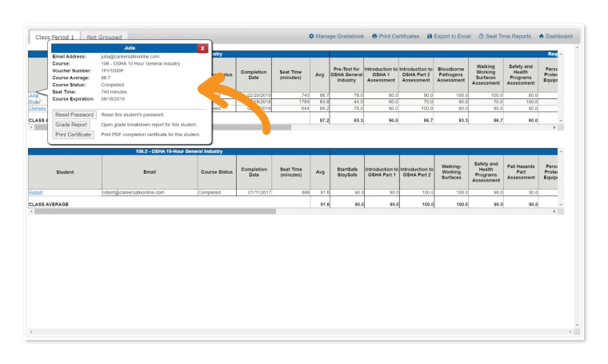The height and width of the screenshot is (364, 608).
Task: Click the Print Certificates printer icon
Action: click(374, 36)
